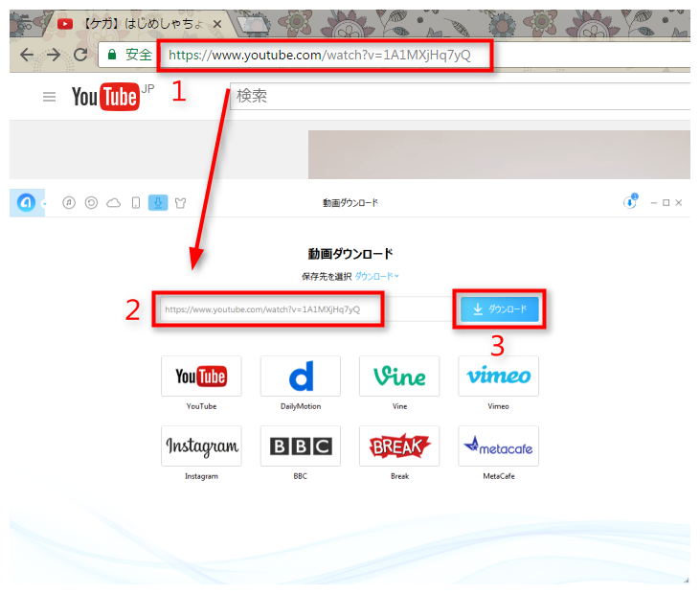Choose the Instagram site tile

(x=201, y=446)
